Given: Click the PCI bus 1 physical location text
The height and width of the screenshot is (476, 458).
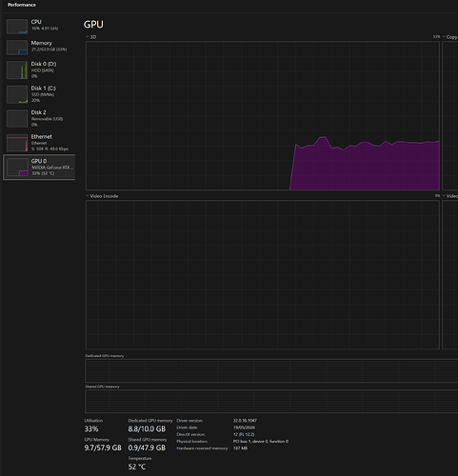Looking at the screenshot, I should pyautogui.click(x=261, y=442).
